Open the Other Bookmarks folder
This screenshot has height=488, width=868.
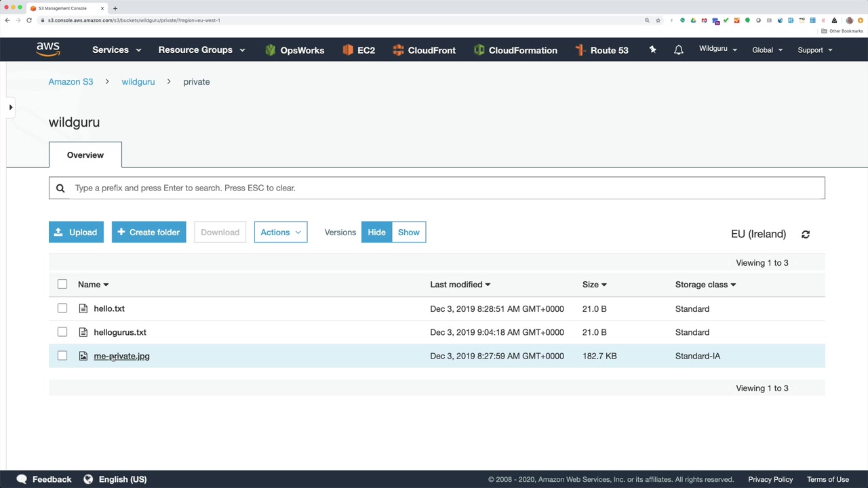point(842,31)
